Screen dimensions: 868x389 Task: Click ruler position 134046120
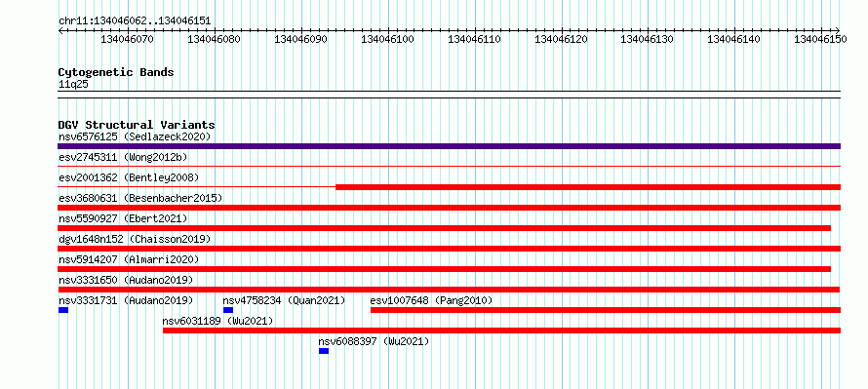[x=562, y=39]
